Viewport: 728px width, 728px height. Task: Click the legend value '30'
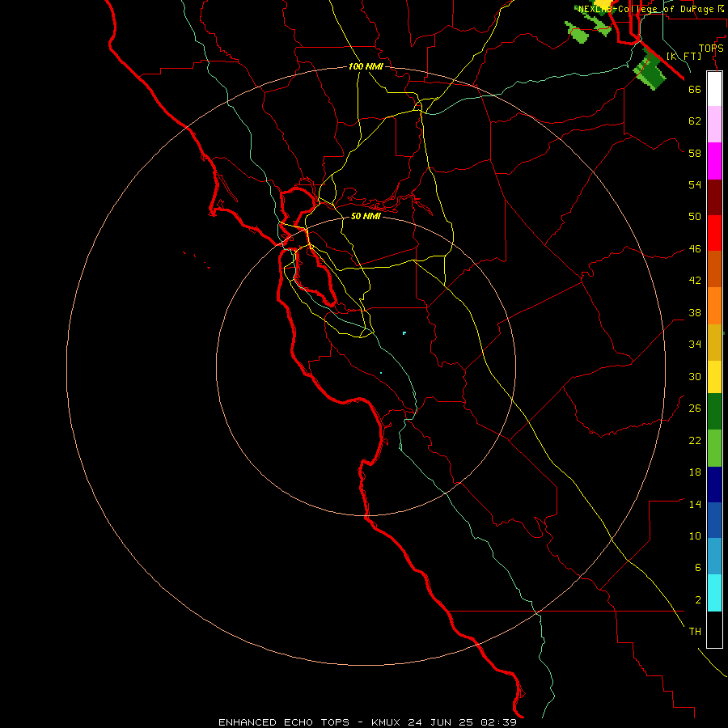pyautogui.click(x=695, y=376)
